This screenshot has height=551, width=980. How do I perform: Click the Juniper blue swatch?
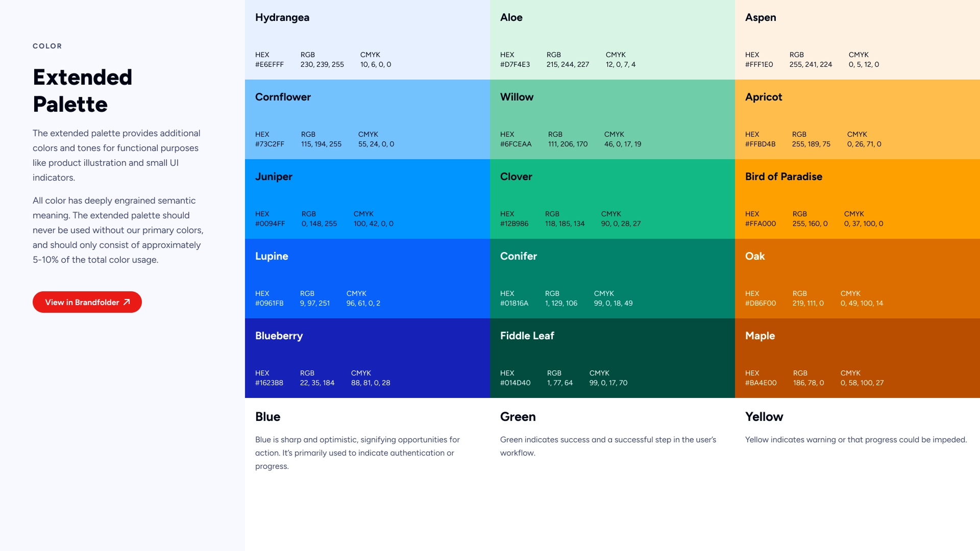tap(367, 199)
